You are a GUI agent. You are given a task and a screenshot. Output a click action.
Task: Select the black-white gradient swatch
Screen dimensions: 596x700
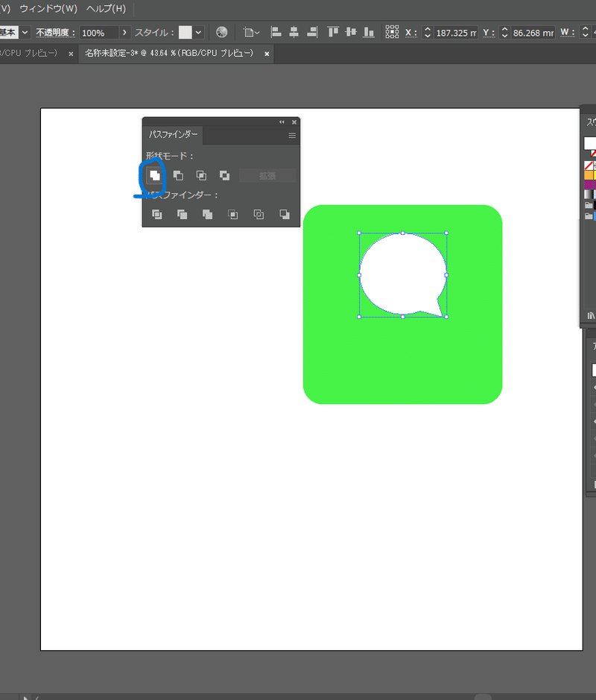click(589, 195)
